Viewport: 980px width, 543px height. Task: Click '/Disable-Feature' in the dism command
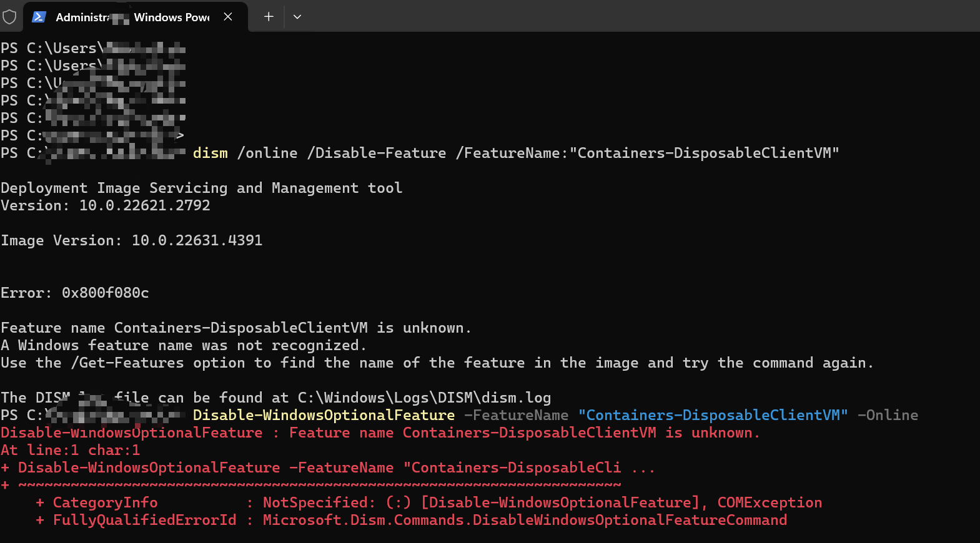pyautogui.click(x=377, y=153)
